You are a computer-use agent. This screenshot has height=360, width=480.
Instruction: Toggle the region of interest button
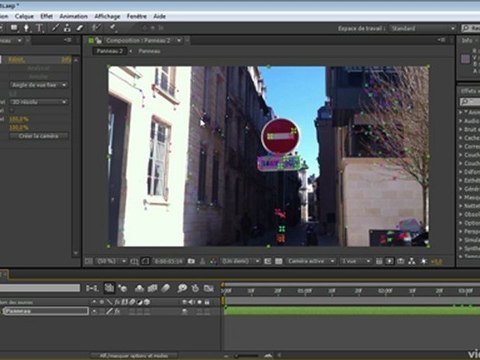coord(267,261)
